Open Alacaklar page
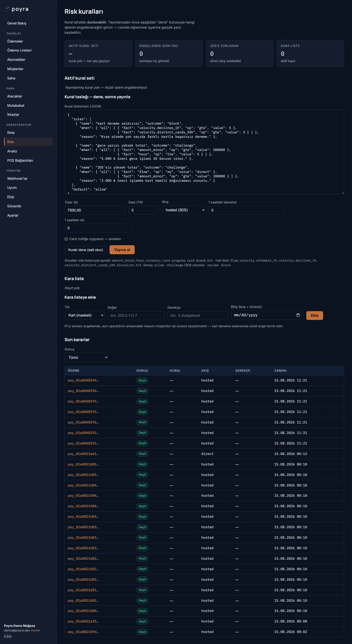Viewport: 352px width, 644px height. pyautogui.click(x=28, y=96)
